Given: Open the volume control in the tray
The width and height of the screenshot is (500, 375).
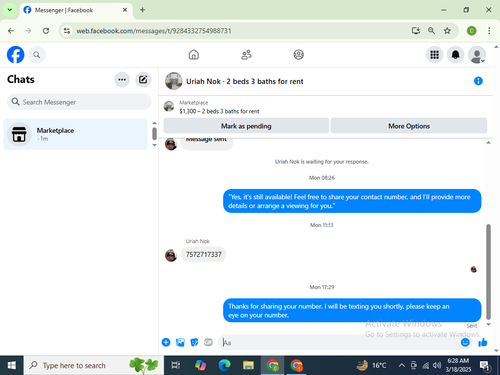Looking at the screenshot, I should (x=437, y=365).
